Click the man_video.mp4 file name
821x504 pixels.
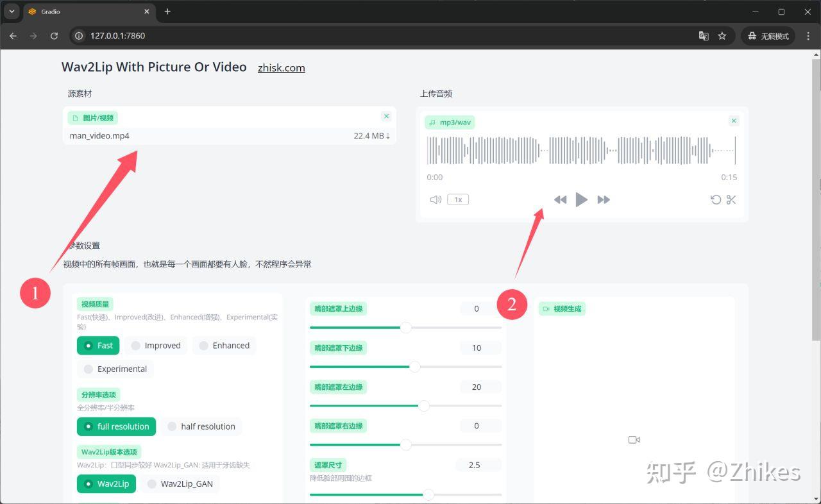(x=99, y=136)
